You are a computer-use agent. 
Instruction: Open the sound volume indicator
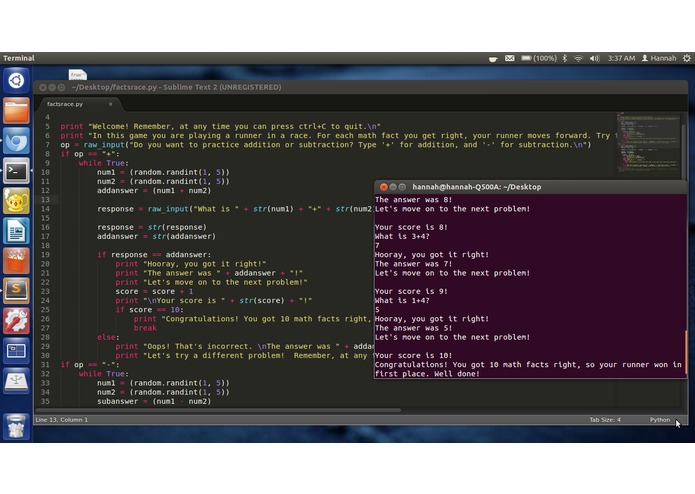pyautogui.click(x=594, y=58)
